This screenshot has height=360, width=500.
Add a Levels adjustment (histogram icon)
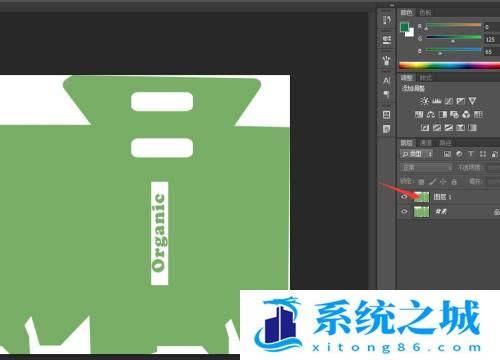tap(437, 101)
